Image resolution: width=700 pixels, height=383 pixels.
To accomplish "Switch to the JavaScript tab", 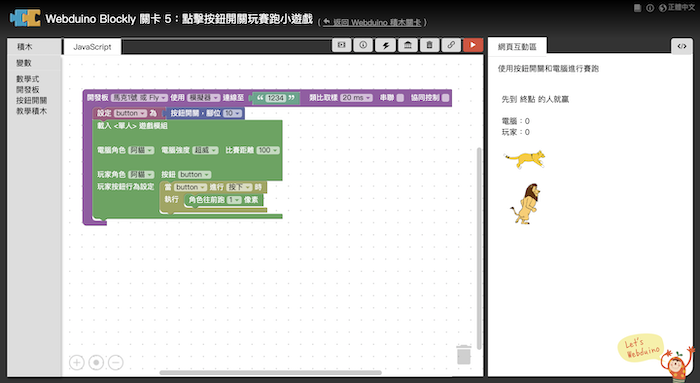I will pyautogui.click(x=92, y=47).
